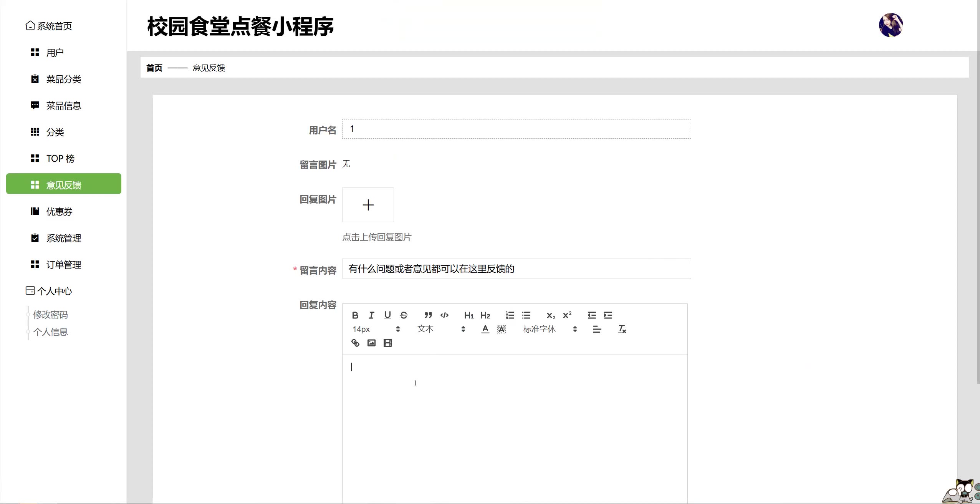Viewport: 980px width, 504px height.
Task: Toggle bold formatting in the editor
Action: pos(355,315)
